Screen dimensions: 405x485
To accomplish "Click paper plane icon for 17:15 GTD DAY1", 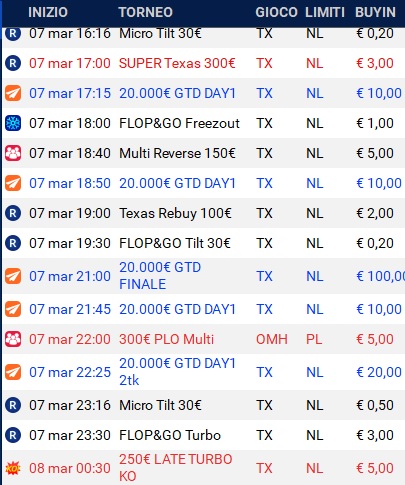I will pyautogui.click(x=13, y=93).
